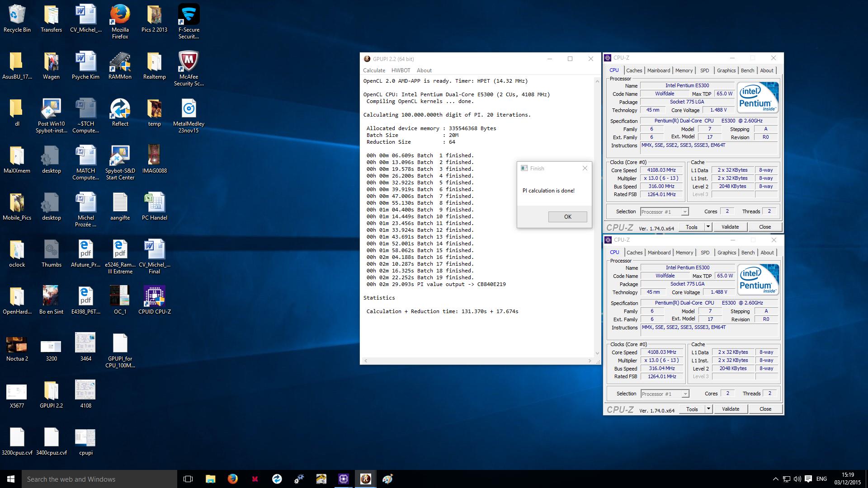Viewport: 868px width, 488px height.
Task: Switch to GPUPI app in taskbar
Action: [x=365, y=479]
